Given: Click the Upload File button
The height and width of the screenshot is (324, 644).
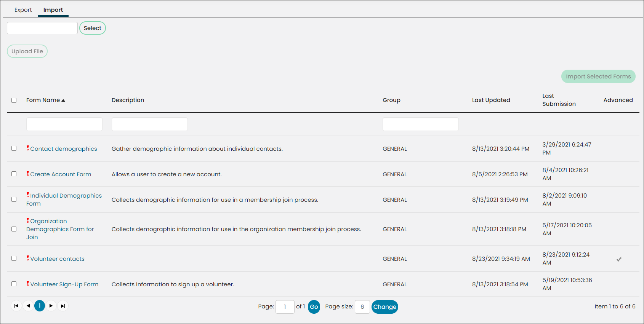Looking at the screenshot, I should (27, 51).
